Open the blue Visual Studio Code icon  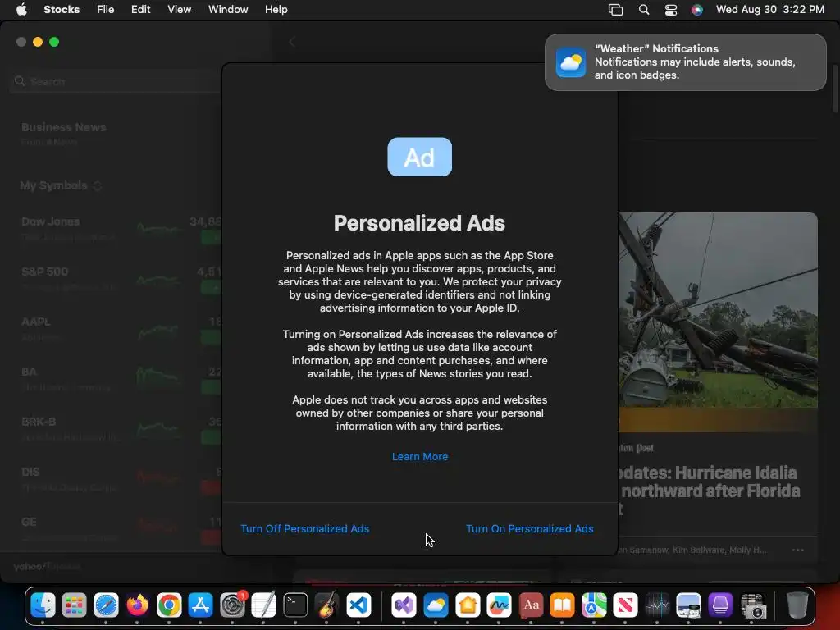point(358,605)
